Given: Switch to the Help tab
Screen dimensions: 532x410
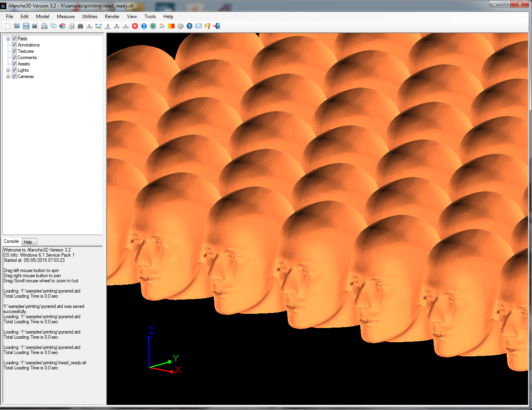Looking at the screenshot, I should tap(28, 242).
